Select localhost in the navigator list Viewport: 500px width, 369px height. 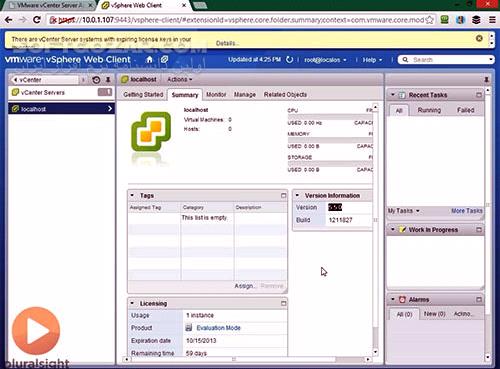pyautogui.click(x=61, y=109)
